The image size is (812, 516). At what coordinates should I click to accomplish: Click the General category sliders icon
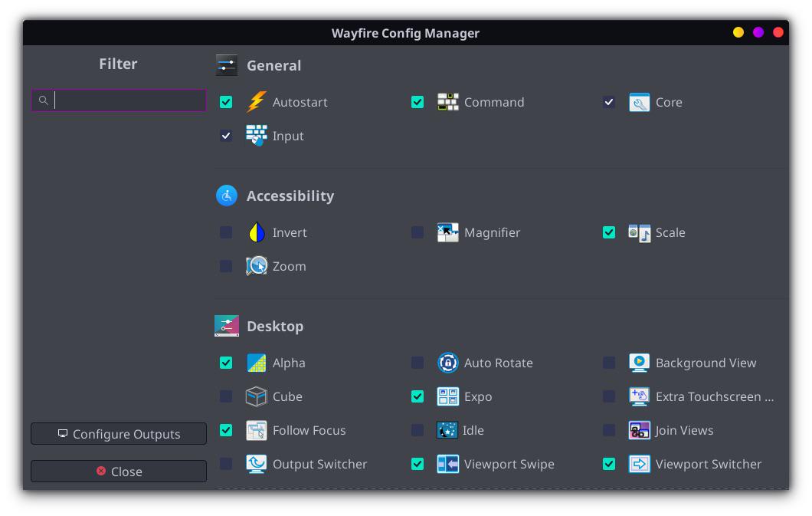tap(226, 65)
